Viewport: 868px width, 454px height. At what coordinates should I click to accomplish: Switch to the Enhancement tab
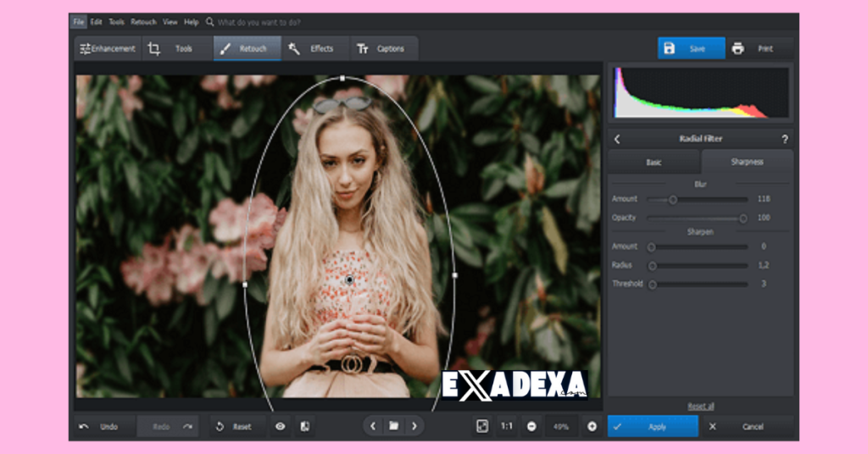[108, 48]
